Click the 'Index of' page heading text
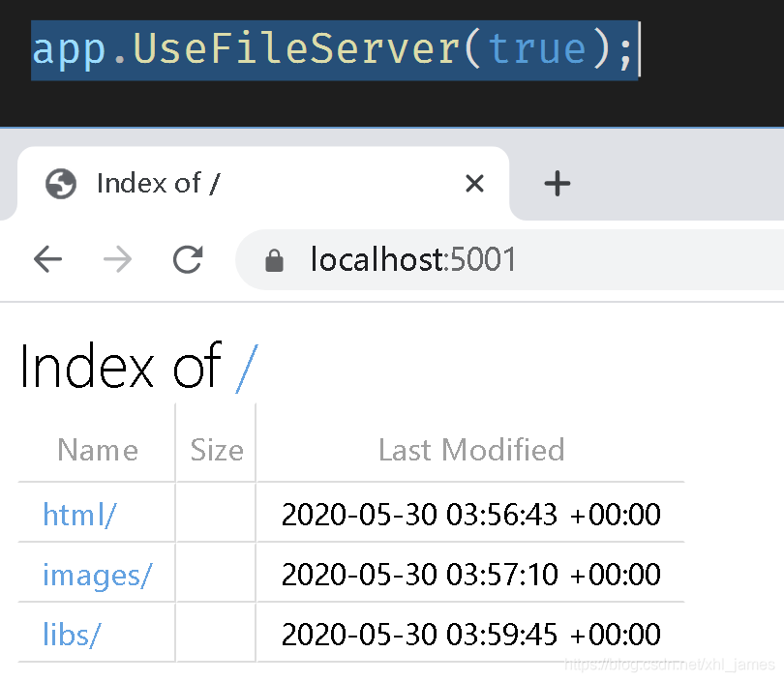The image size is (784, 682). point(120,367)
